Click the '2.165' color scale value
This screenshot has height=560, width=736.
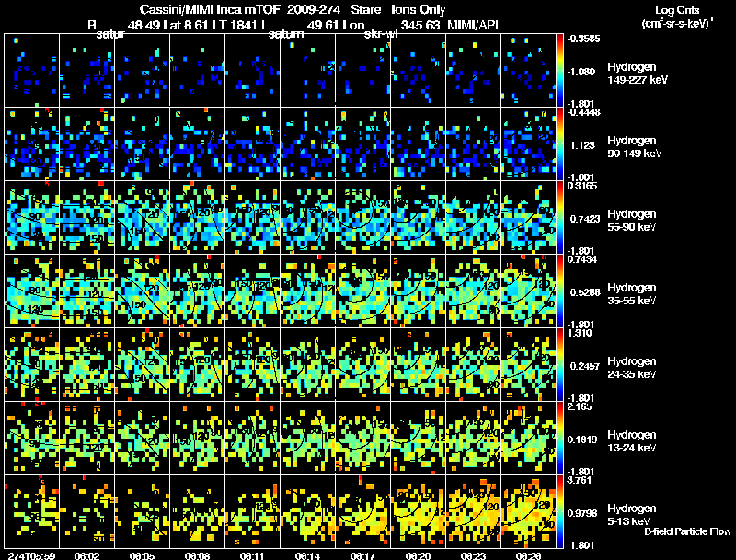click(x=580, y=406)
